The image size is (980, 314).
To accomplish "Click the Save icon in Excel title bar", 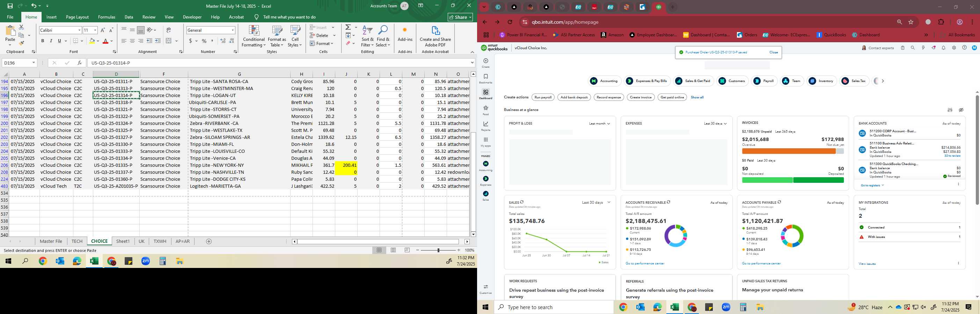I will point(10,6).
